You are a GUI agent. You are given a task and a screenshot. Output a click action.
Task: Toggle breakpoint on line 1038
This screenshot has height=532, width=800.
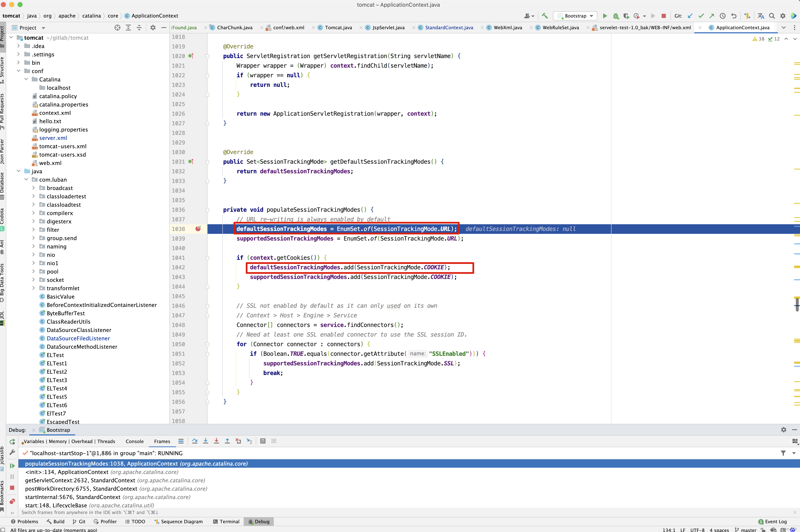(198, 229)
